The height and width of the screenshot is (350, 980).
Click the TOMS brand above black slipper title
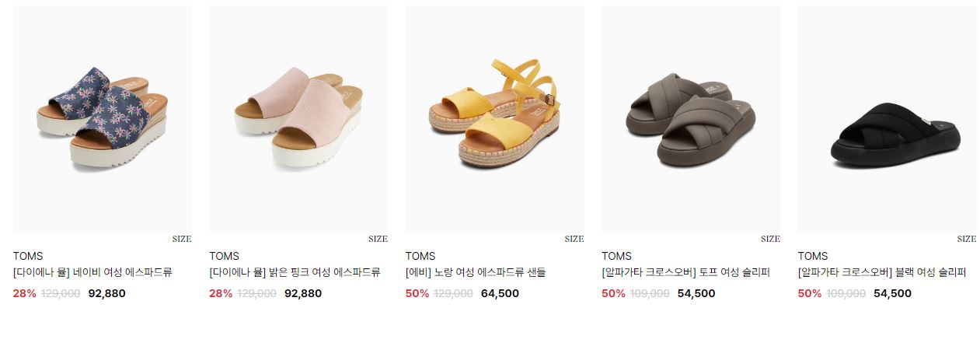click(x=813, y=256)
